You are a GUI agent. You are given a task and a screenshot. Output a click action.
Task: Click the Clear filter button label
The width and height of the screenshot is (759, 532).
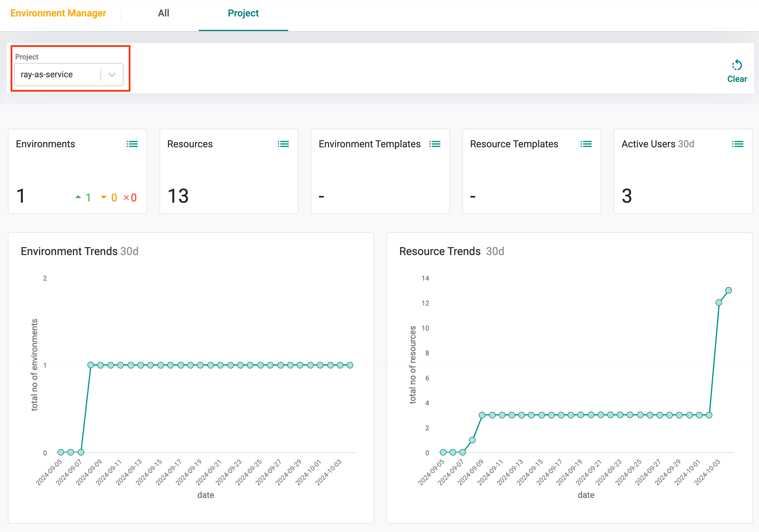tap(737, 79)
